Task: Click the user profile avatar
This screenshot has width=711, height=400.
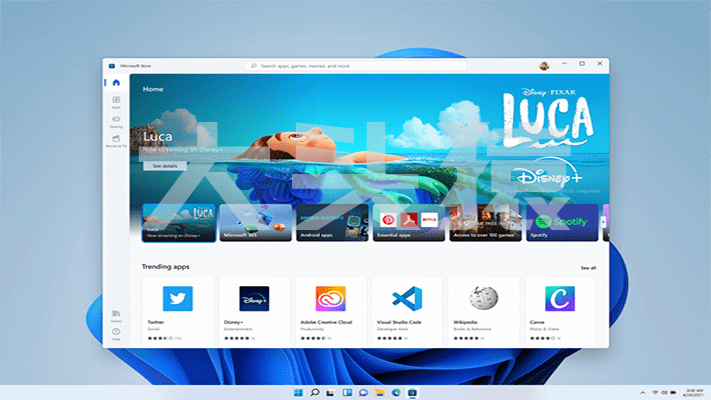Action: tap(544, 66)
